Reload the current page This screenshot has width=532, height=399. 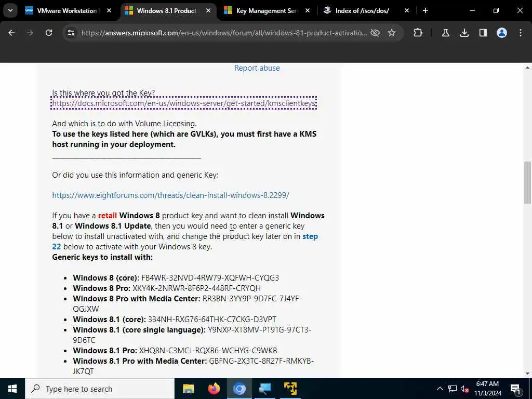click(x=49, y=33)
